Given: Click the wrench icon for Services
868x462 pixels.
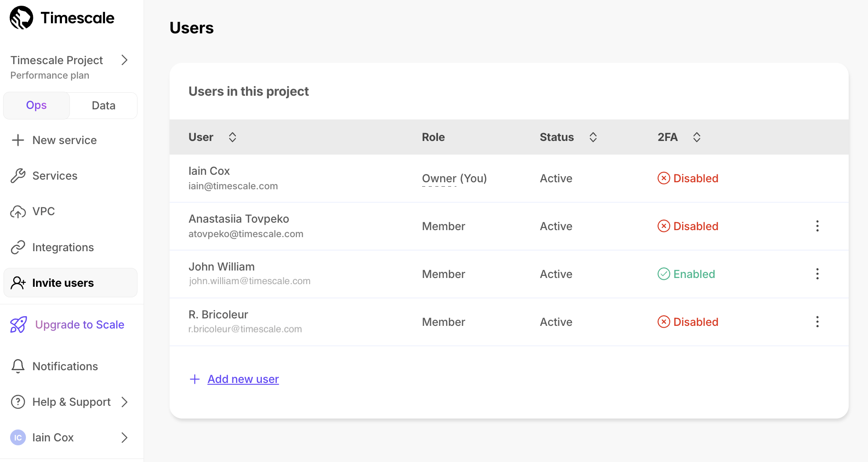Looking at the screenshot, I should [x=18, y=176].
